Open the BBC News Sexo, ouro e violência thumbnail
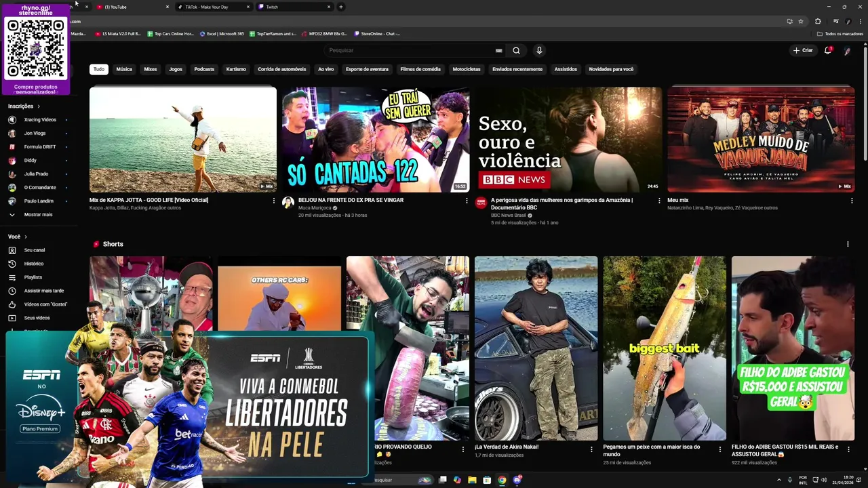This screenshot has height=488, width=868. point(568,140)
